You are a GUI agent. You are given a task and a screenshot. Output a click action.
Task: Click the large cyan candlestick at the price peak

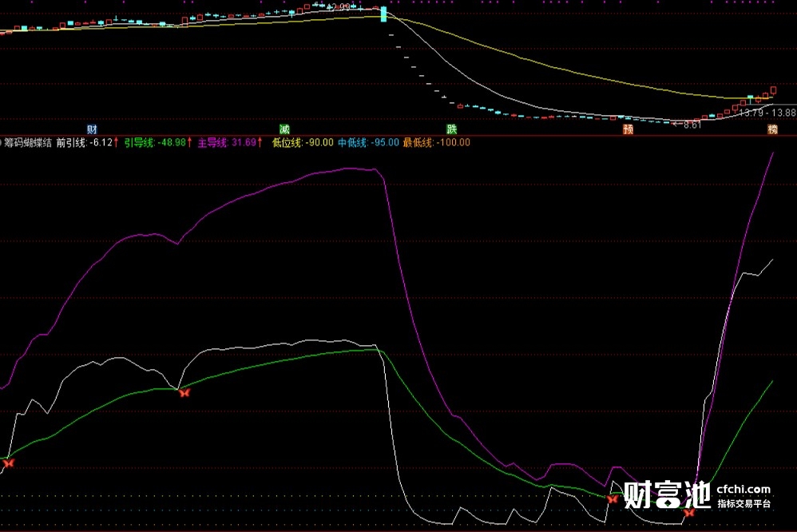click(384, 14)
